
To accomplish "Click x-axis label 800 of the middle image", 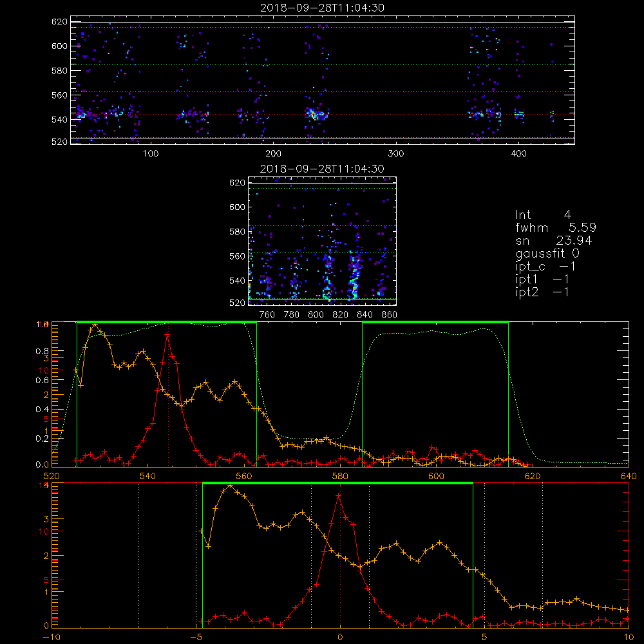I will [x=316, y=315].
